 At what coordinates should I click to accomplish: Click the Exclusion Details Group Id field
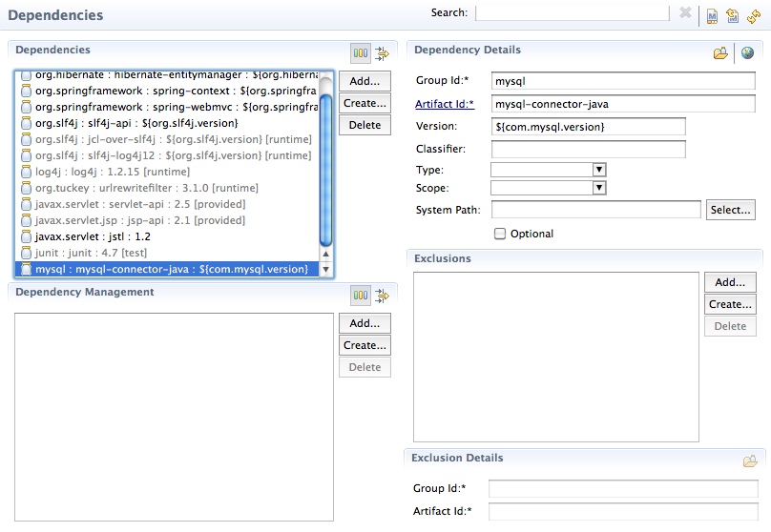pyautogui.click(x=623, y=489)
